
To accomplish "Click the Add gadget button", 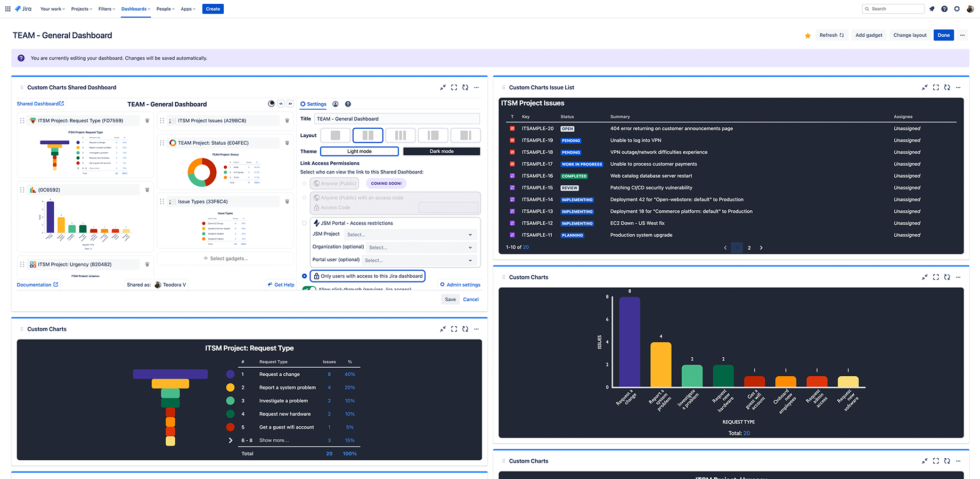I will tap(869, 36).
